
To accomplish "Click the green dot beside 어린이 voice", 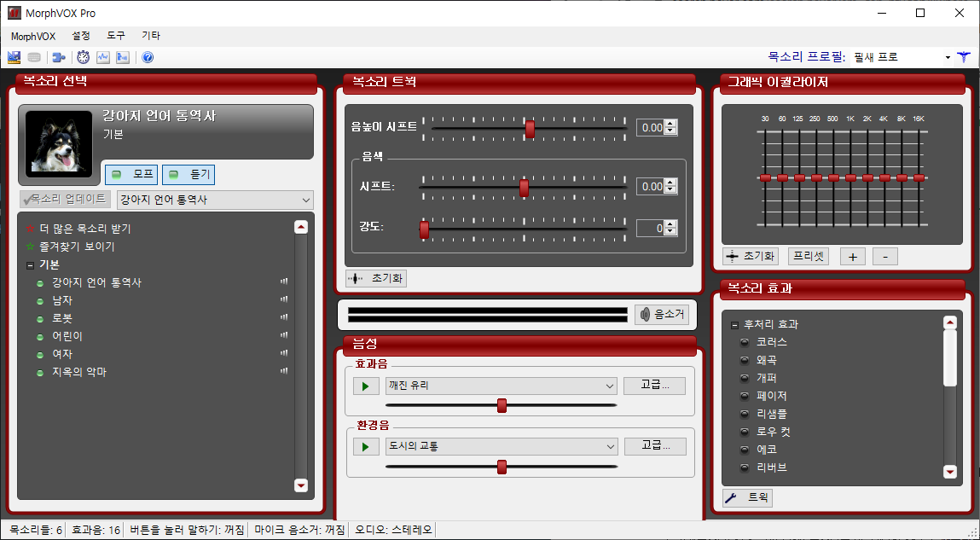I will pos(40,337).
